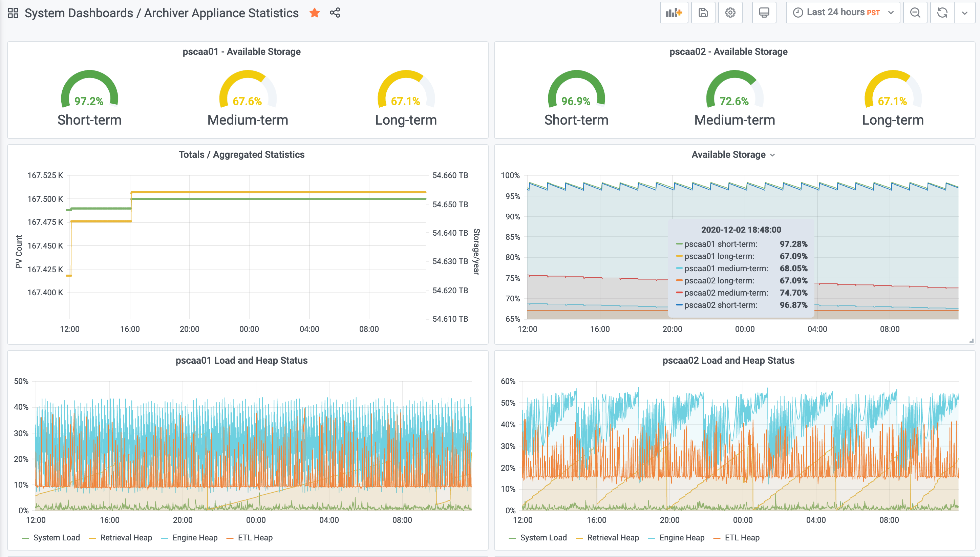The image size is (980, 557).
Task: Click the resize handle of Available Storage panel
Action: [x=971, y=341]
